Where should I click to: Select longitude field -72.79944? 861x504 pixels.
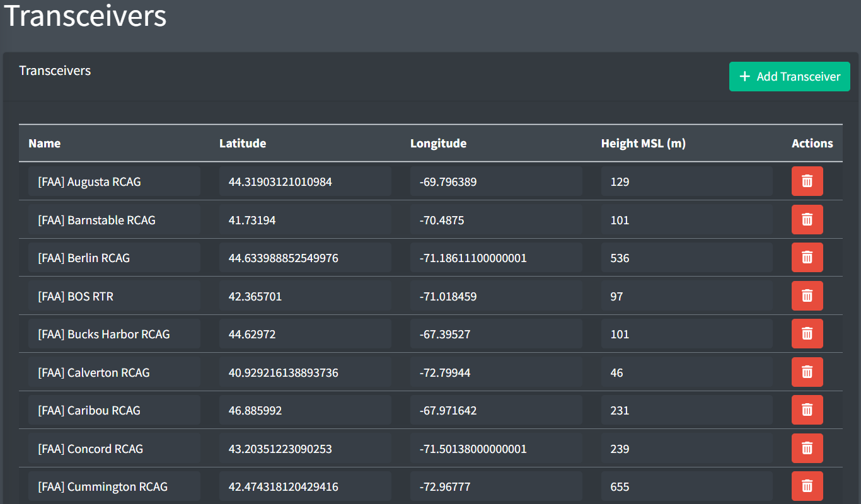click(x=496, y=372)
